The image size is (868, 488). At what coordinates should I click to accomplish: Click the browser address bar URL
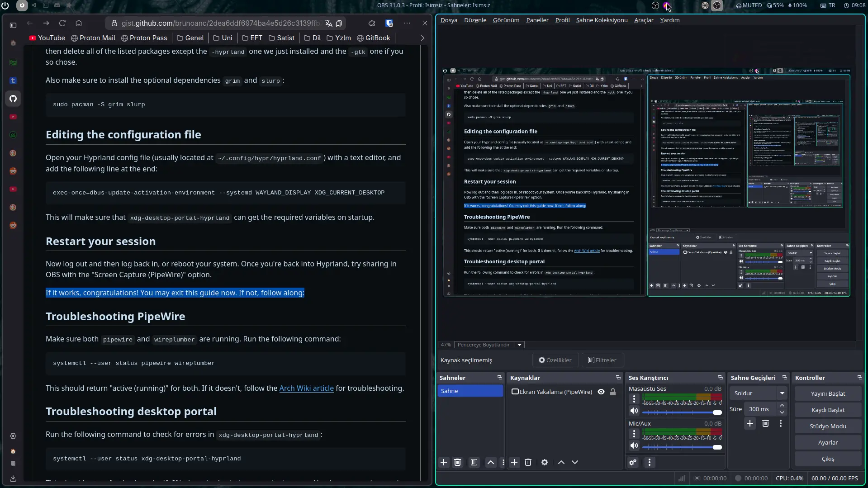click(220, 23)
